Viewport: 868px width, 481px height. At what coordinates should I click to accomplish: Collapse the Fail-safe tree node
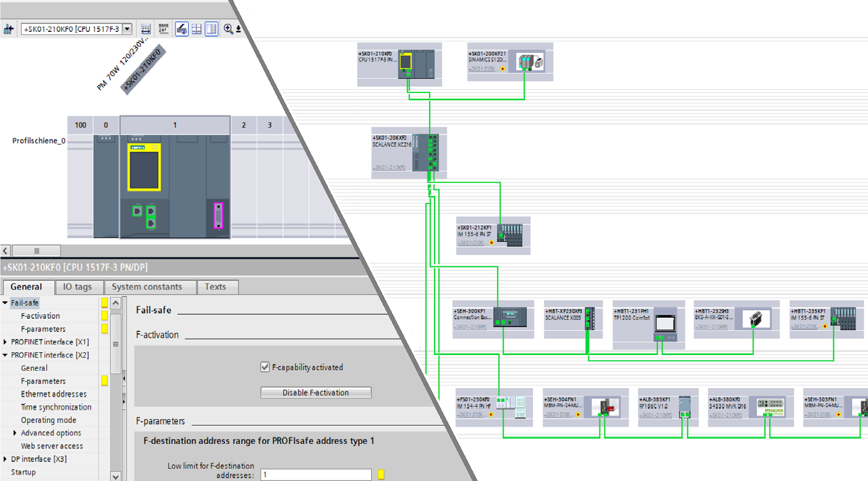tap(5, 303)
